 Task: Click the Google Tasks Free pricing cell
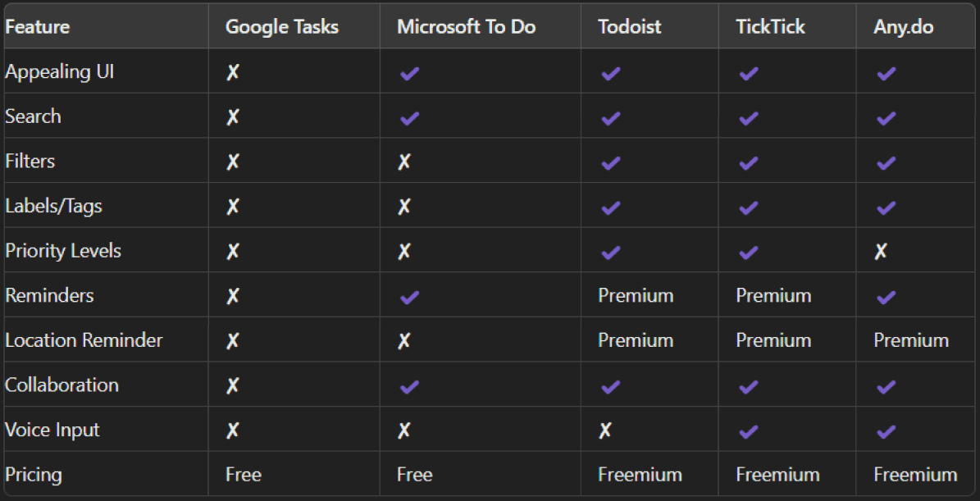tap(243, 475)
